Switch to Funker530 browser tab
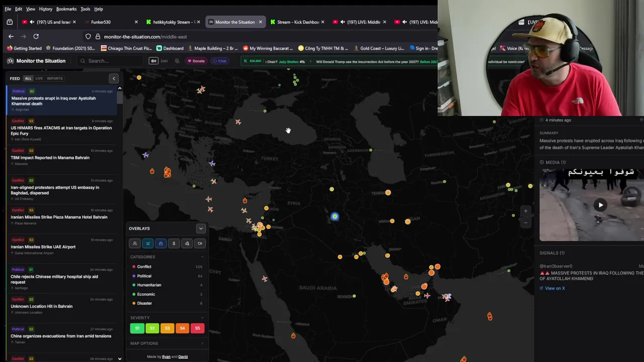The width and height of the screenshot is (644, 362). click(x=110, y=22)
